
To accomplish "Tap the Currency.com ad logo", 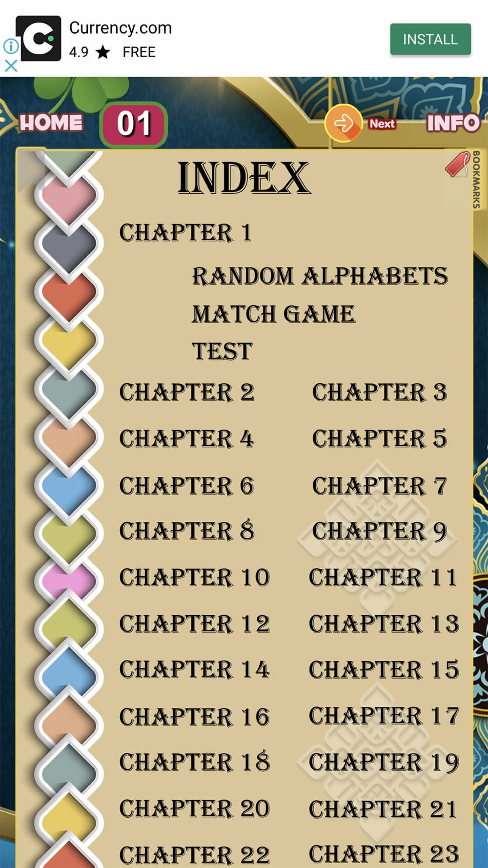I will 39,38.
